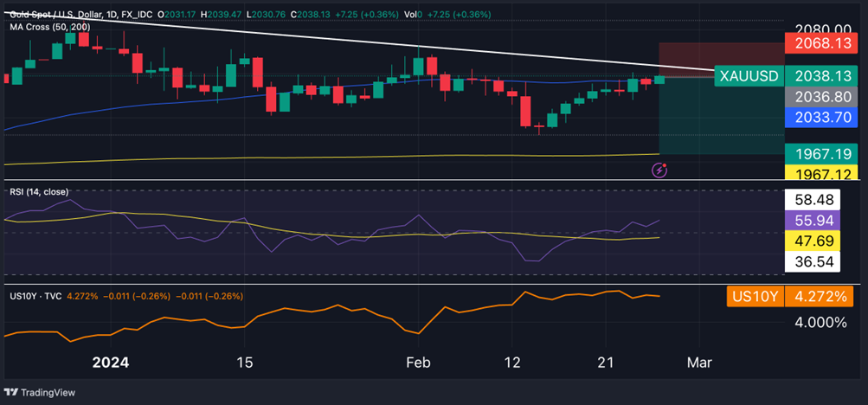Image resolution: width=868 pixels, height=405 pixels.
Task: Click the Mar date on time axis
Action: click(x=698, y=363)
